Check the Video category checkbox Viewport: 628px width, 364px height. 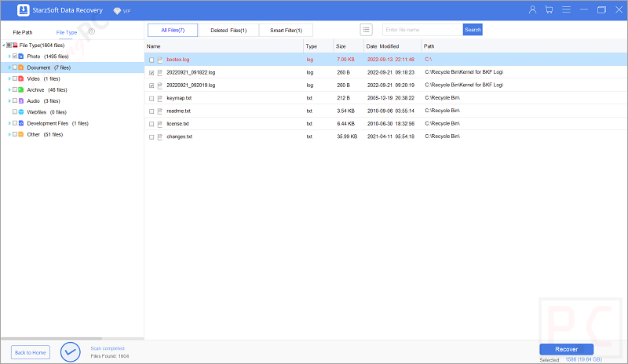[x=15, y=78]
